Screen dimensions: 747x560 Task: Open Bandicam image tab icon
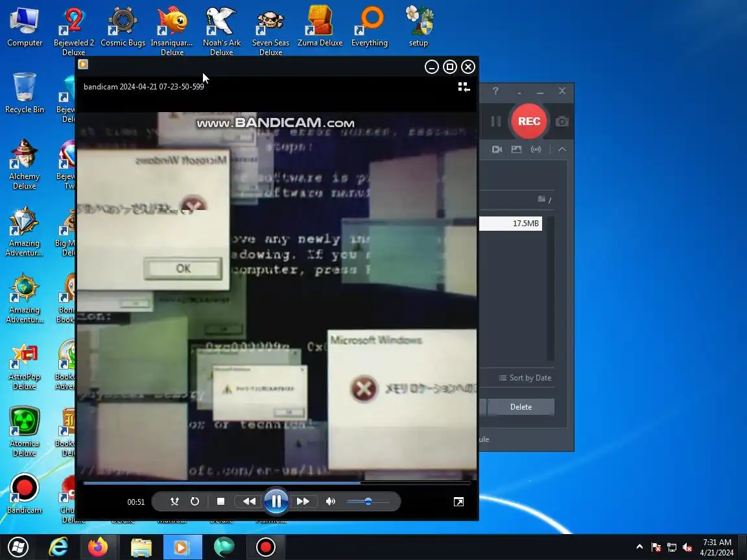click(x=516, y=150)
